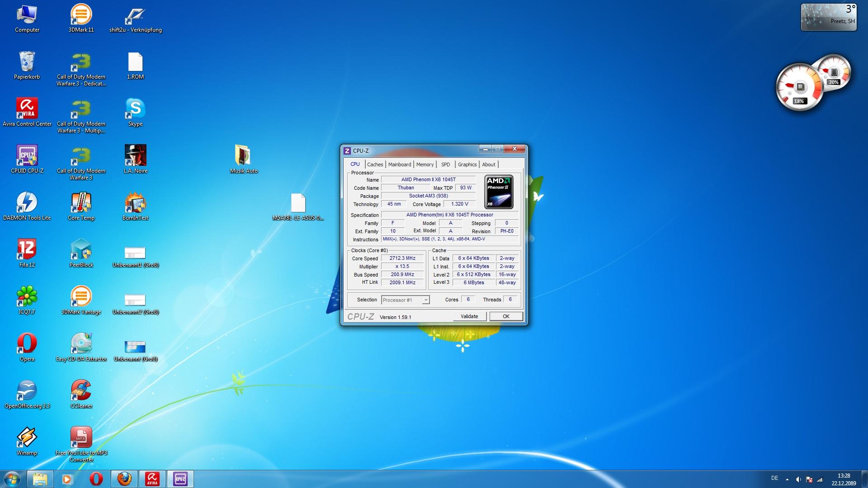Select the 3DMark Vantage desktop shortcut
This screenshot has height=488, width=868.
click(x=81, y=300)
